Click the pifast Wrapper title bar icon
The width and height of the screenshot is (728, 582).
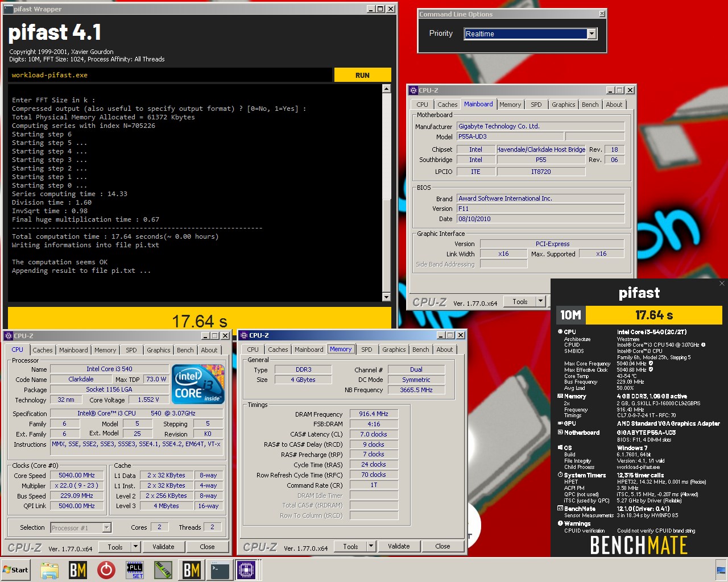pyautogui.click(x=8, y=9)
